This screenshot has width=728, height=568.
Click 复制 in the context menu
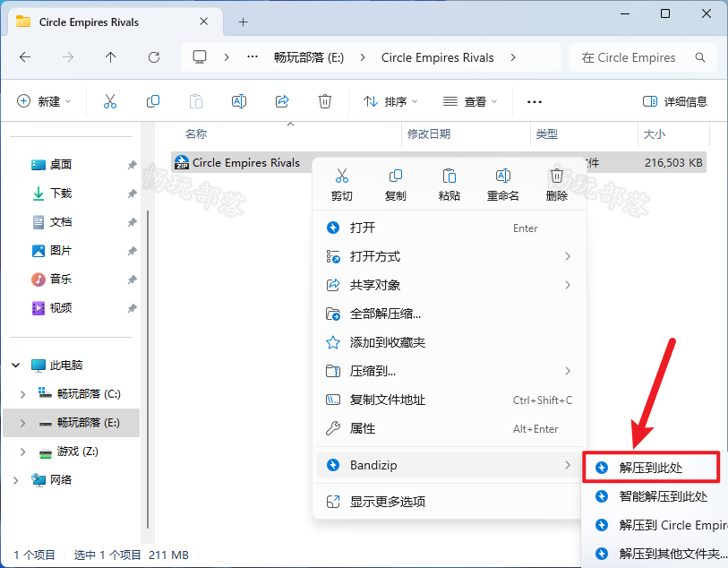pyautogui.click(x=396, y=185)
